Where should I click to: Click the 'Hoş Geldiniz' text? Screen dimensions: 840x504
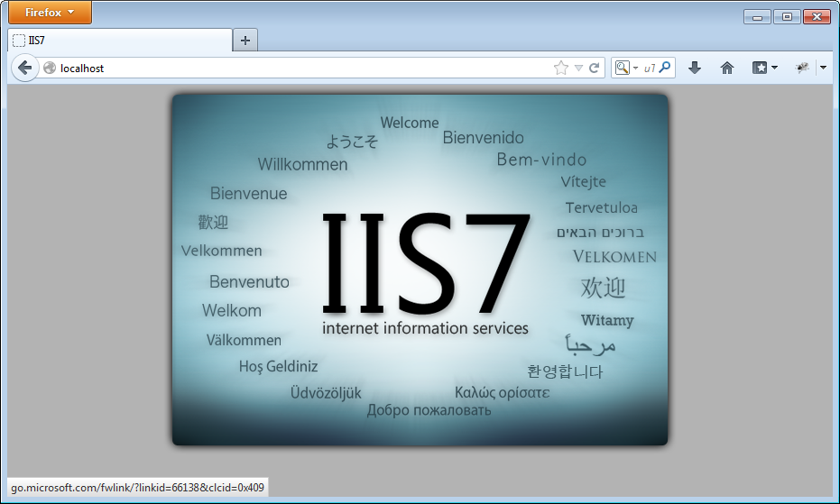(278, 366)
